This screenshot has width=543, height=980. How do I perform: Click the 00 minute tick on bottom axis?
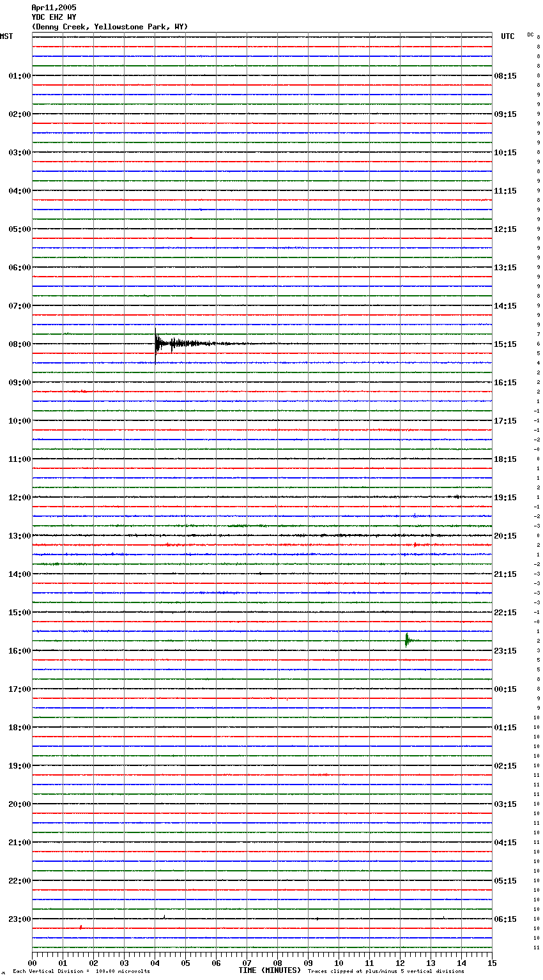click(32, 963)
